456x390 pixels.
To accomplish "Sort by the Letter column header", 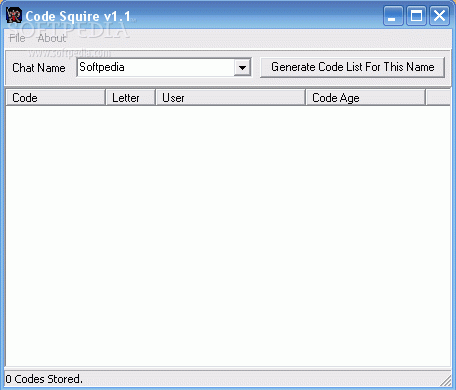I will [131, 98].
